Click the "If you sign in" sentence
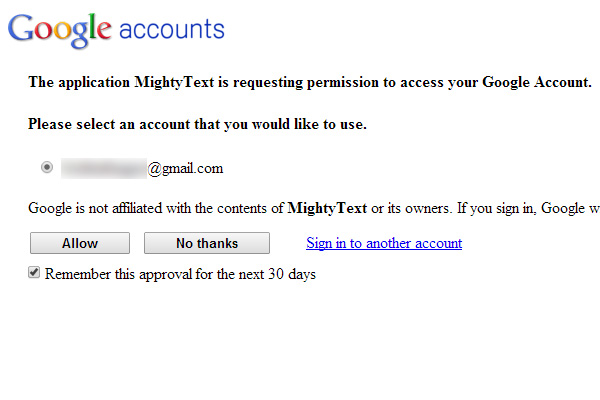Viewport: 600px width, 400px height. 528,208
